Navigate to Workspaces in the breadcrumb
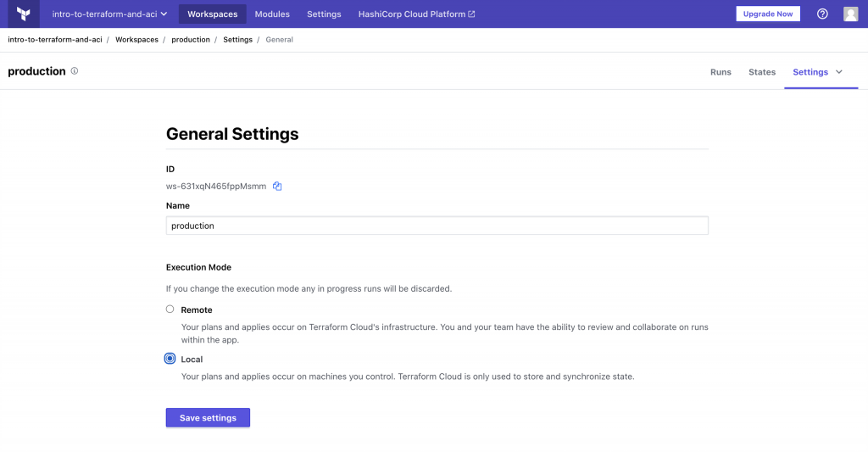The image size is (868, 452). click(x=136, y=40)
